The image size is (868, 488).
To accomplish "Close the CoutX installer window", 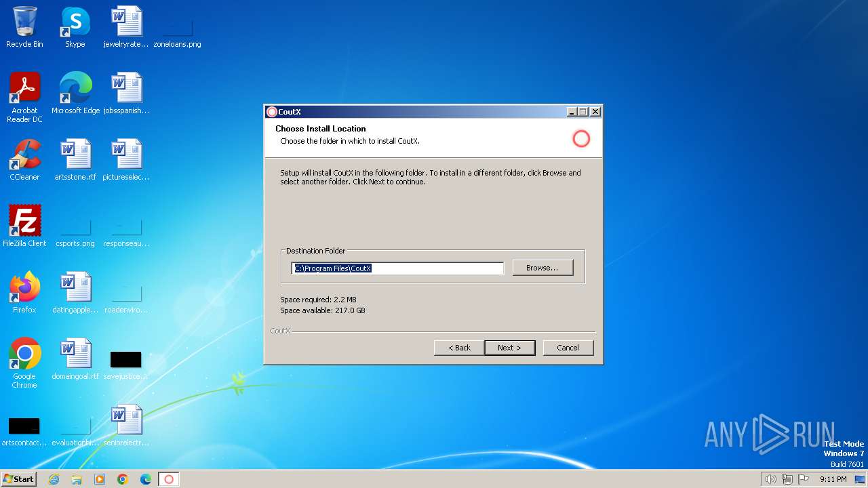I will pos(595,112).
